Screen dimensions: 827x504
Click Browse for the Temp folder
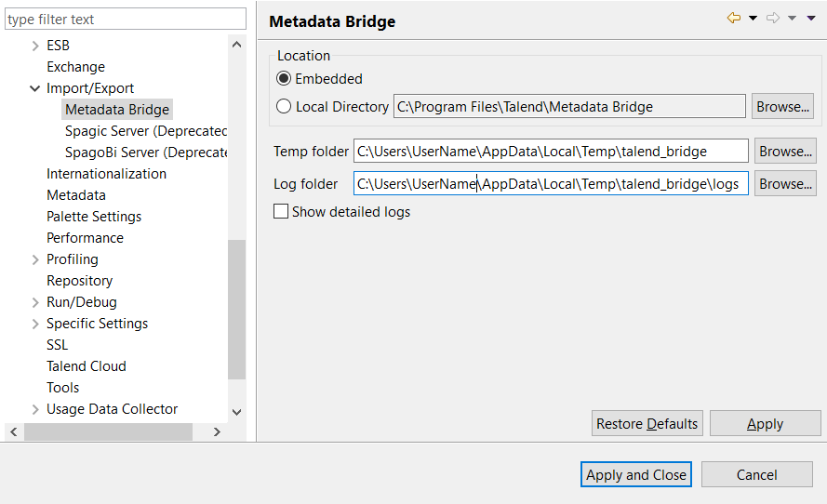[x=785, y=152]
